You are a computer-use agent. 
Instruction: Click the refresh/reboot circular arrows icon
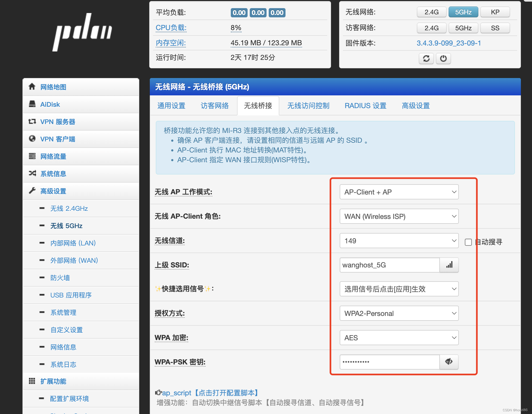[x=426, y=59]
